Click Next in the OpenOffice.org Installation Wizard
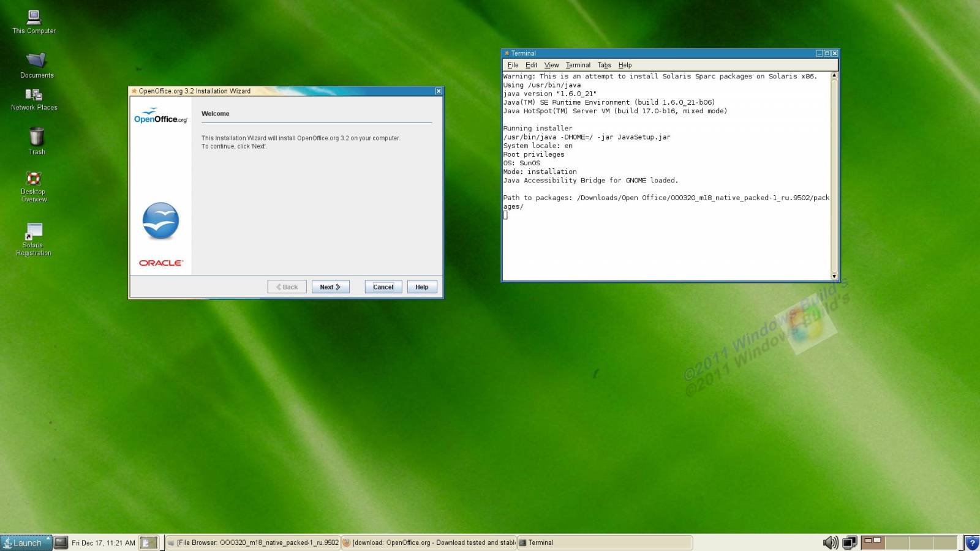Viewport: 980px width, 551px height. coord(330,287)
